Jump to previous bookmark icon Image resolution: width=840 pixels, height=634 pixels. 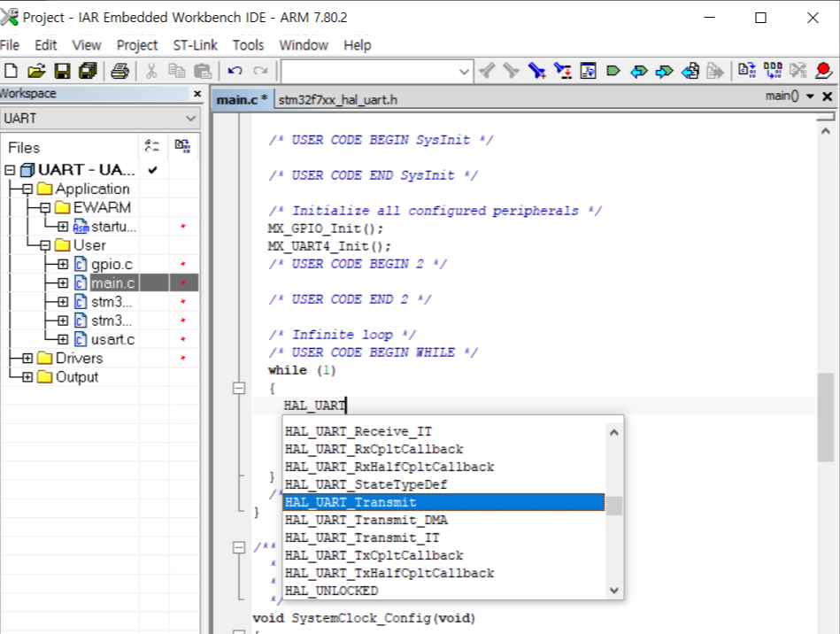coord(638,71)
